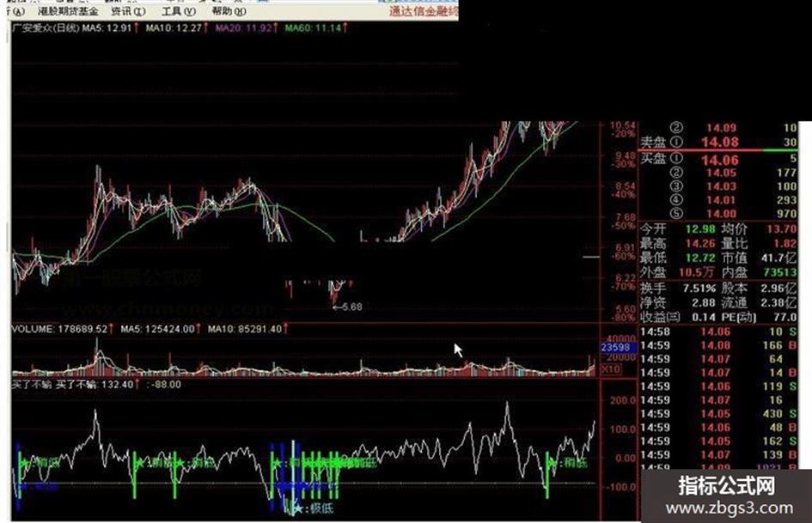The width and height of the screenshot is (812, 523).
Task: Click the volume MA10: 85291.40 label
Action: (244, 329)
